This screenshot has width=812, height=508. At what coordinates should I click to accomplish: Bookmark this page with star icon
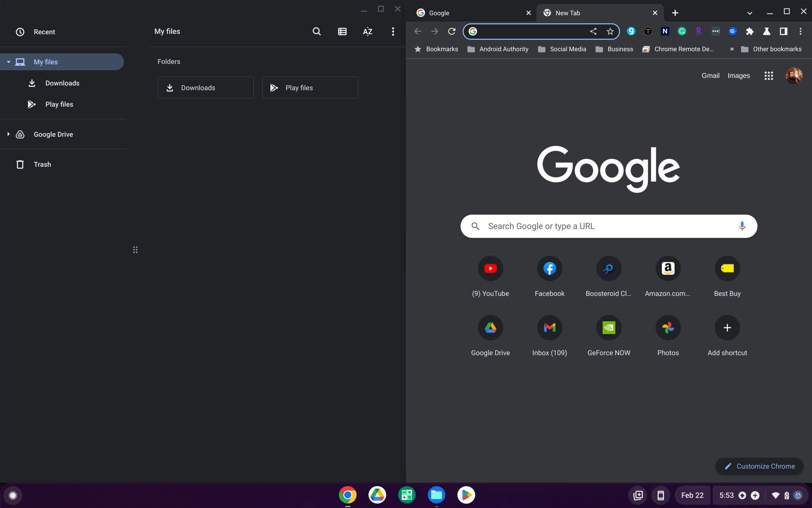(610, 31)
